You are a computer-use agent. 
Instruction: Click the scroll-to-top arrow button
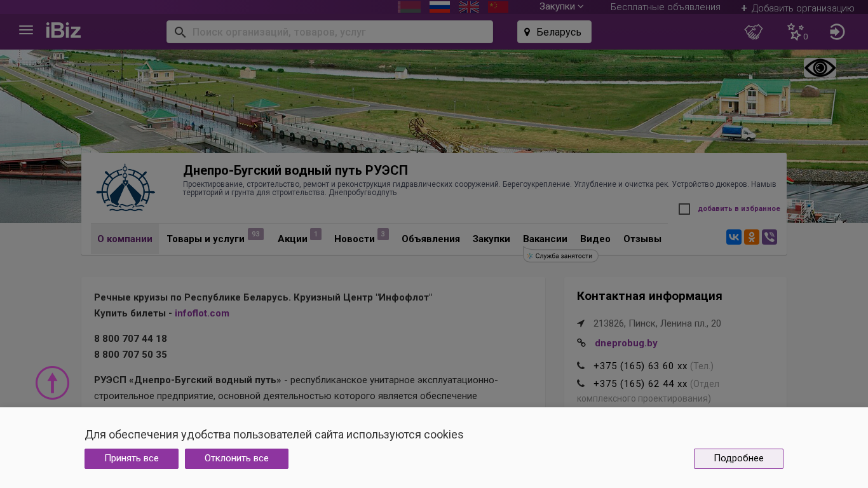point(52,383)
